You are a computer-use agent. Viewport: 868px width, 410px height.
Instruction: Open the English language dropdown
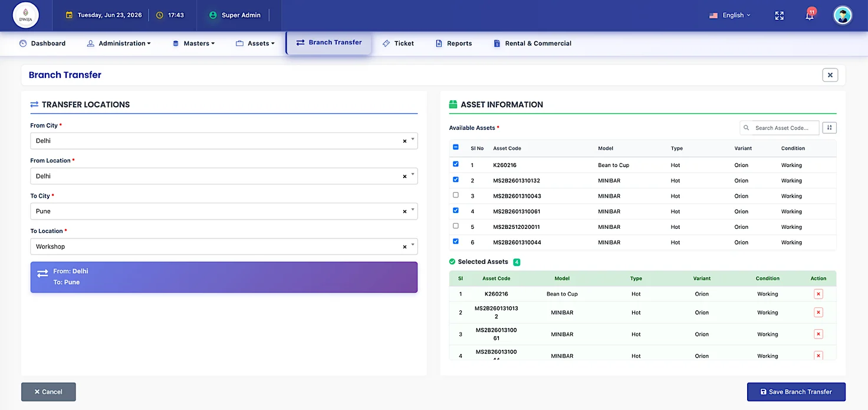[737, 15]
